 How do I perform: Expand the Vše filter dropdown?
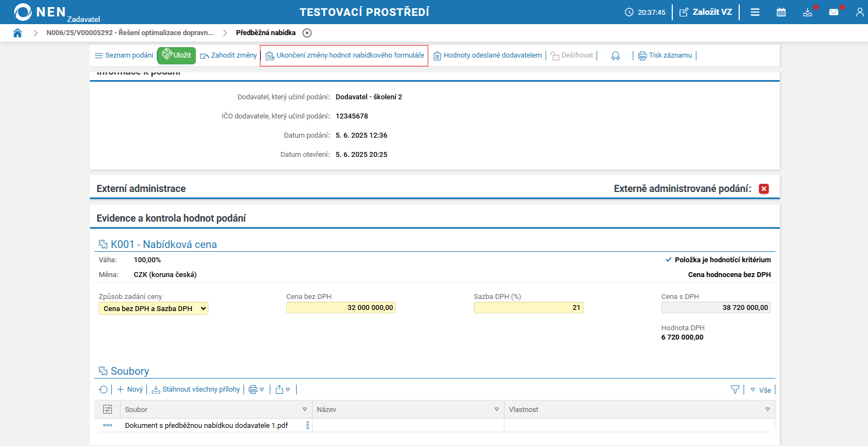761,390
